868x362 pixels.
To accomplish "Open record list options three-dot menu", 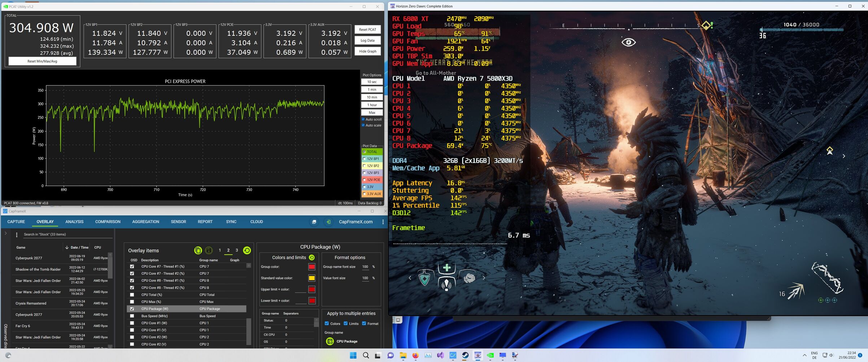I will pyautogui.click(x=17, y=235).
